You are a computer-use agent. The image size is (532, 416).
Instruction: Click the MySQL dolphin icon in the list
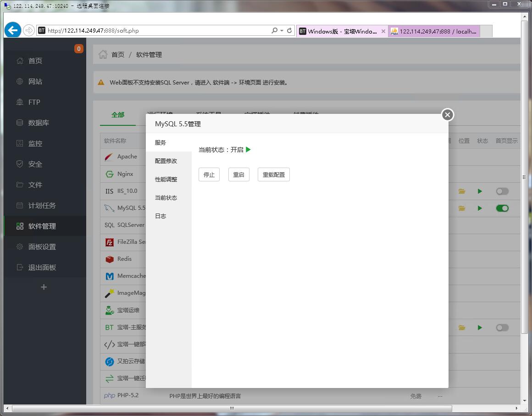[109, 208]
